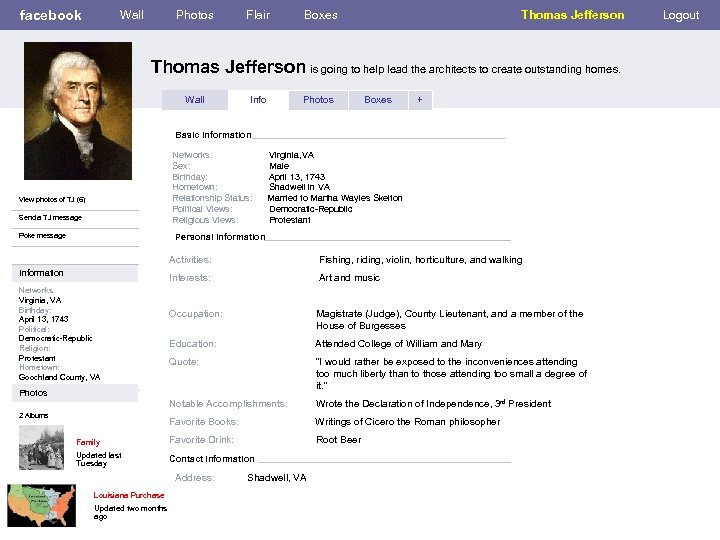Click the Poke message link

pos(42,235)
